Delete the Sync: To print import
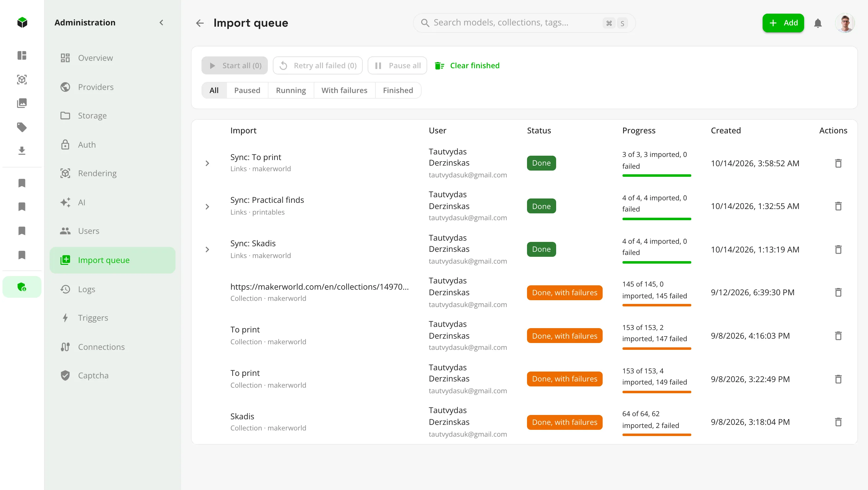 838,163
